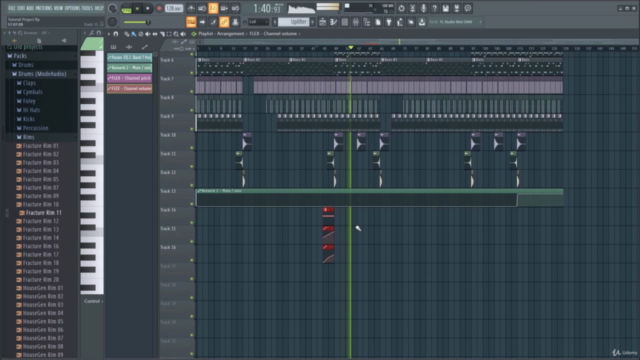Image resolution: width=640 pixels, height=360 pixels.
Task: Click the stamp/performance mode icon
Action: [235, 22]
